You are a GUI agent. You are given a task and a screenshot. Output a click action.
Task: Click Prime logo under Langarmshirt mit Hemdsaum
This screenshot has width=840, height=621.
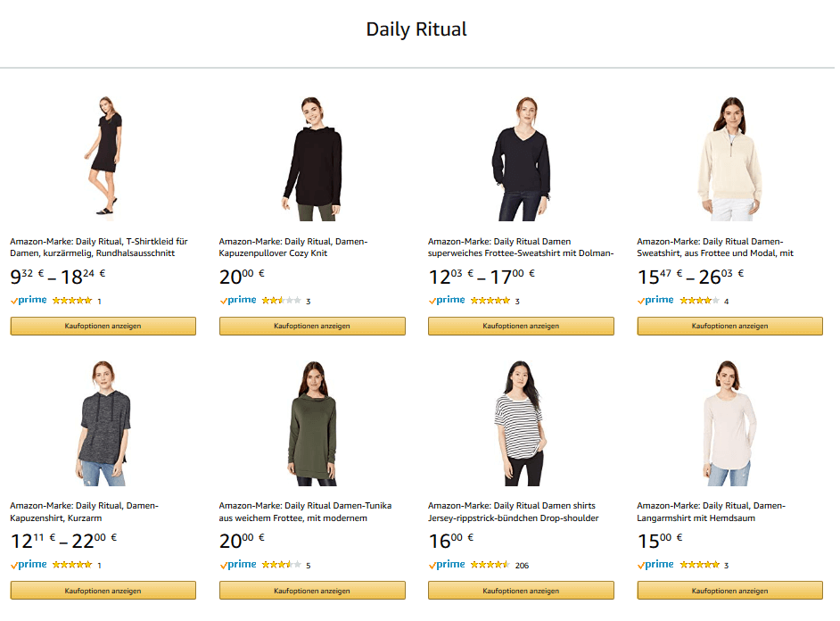(655, 565)
